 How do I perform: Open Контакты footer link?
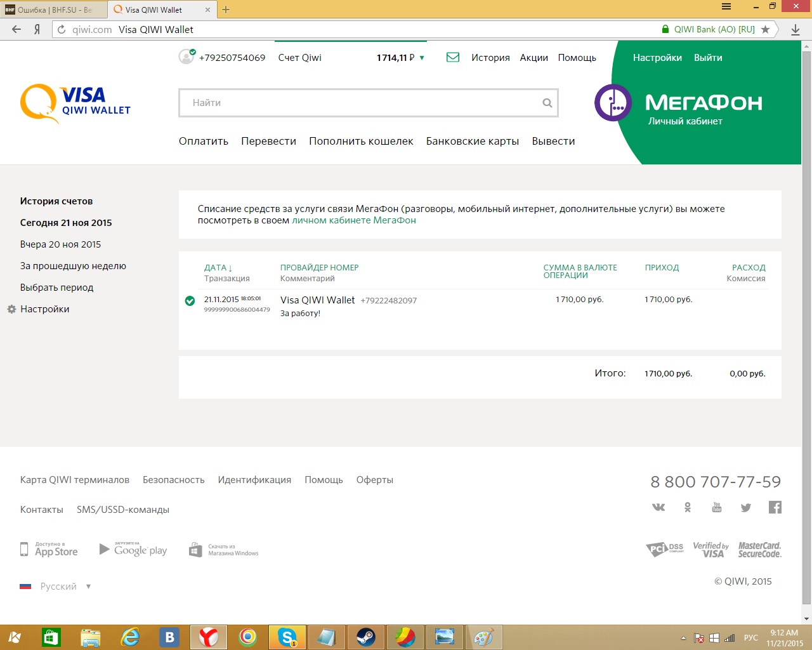[x=42, y=510]
